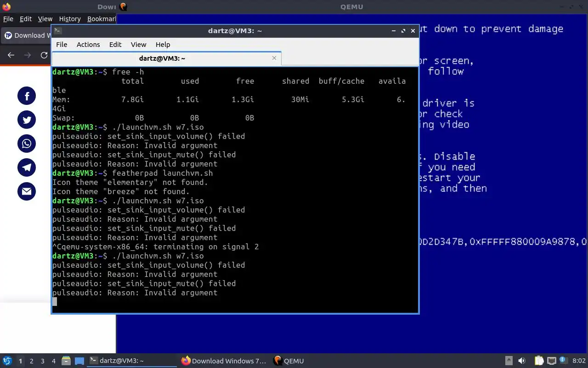588x368 pixels.
Task: Click the 0xFFFFF880009A9878 stop code text in QEMU
Action: pos(523,241)
